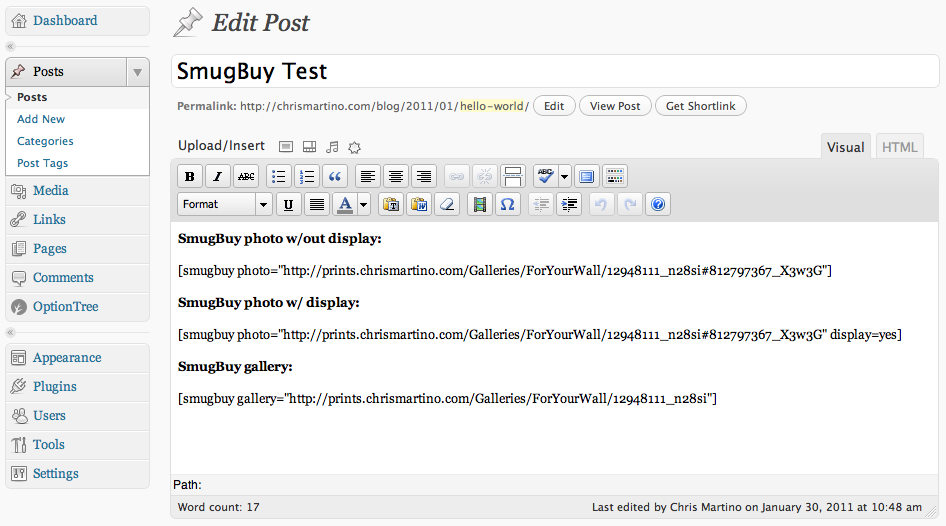Open the Plugins menu
The image size is (946, 526).
[77, 387]
